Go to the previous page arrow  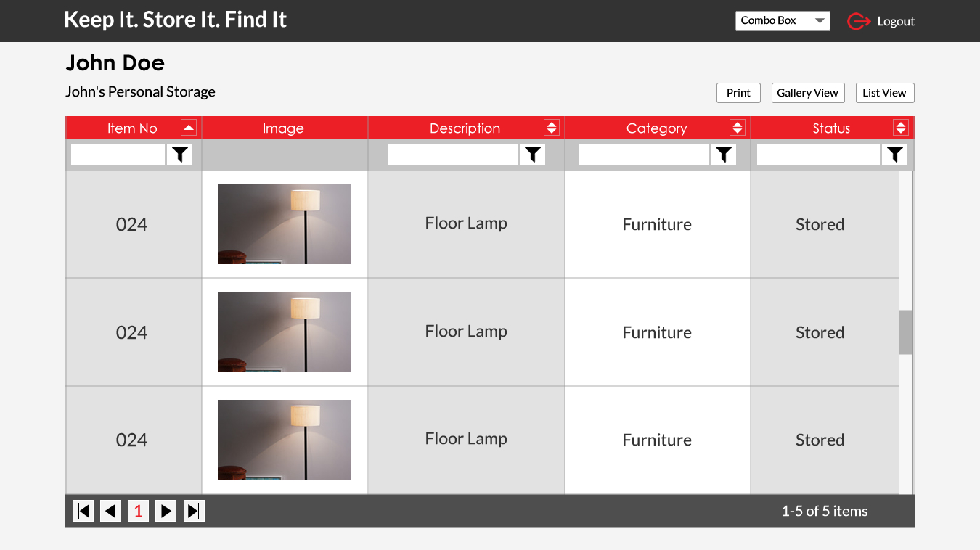[110, 511]
